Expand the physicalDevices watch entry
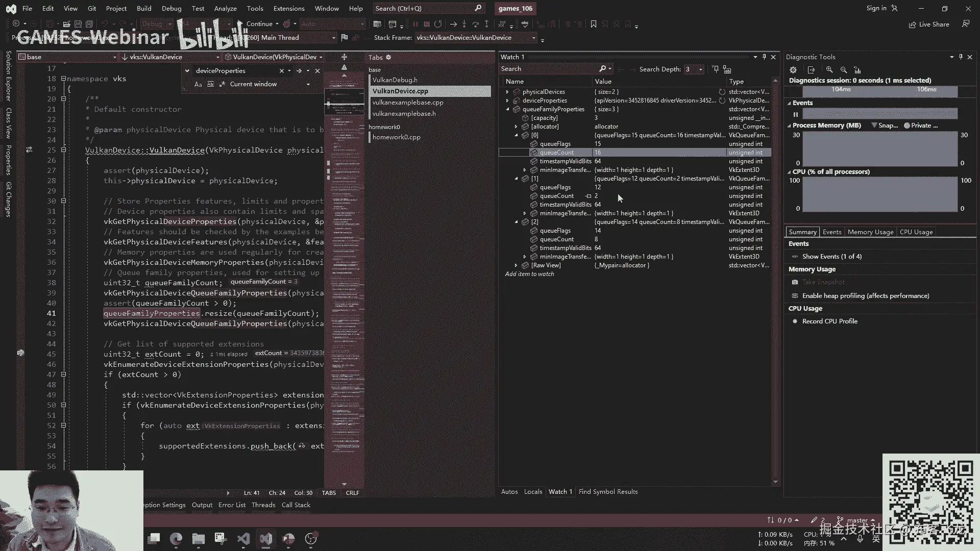980x551 pixels. point(507,92)
